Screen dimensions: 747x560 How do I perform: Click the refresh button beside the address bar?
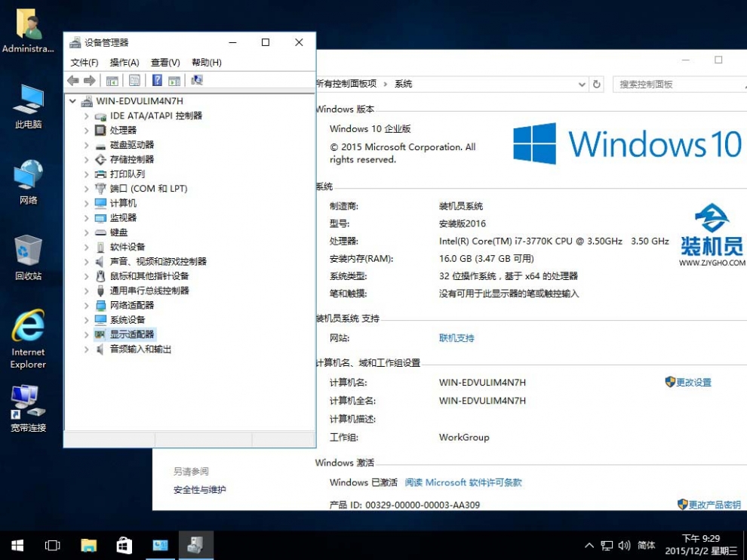tap(597, 85)
